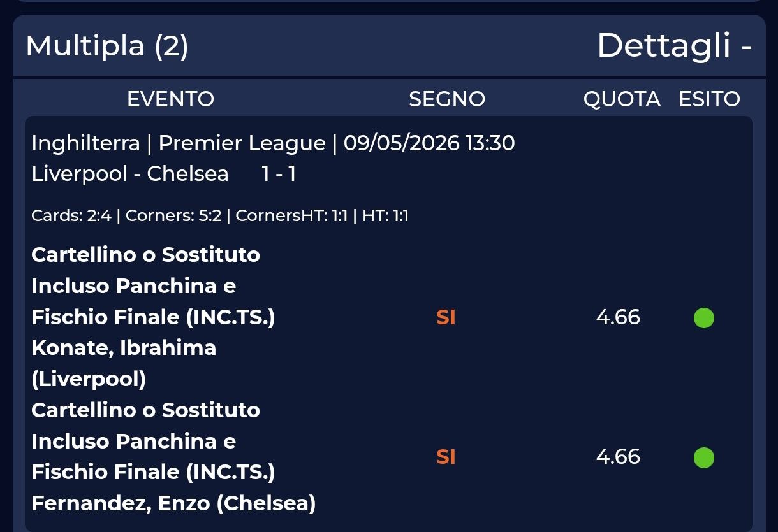This screenshot has width=778, height=532.
Task: Select the QUOTA column header
Action: 622,99
